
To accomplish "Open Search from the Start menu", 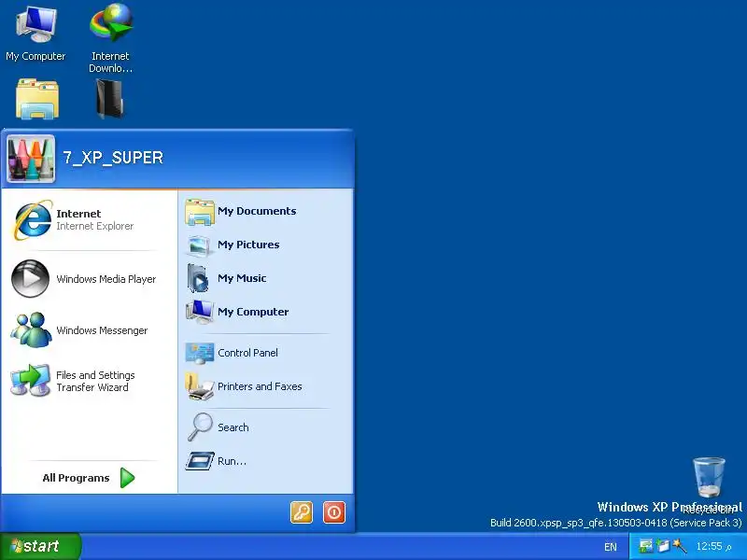I will (x=265, y=427).
